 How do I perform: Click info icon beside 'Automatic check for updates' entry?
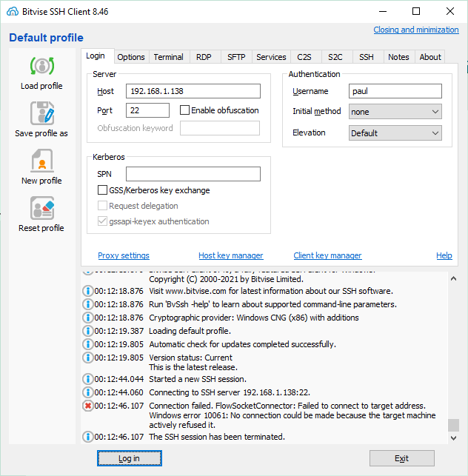(88, 344)
